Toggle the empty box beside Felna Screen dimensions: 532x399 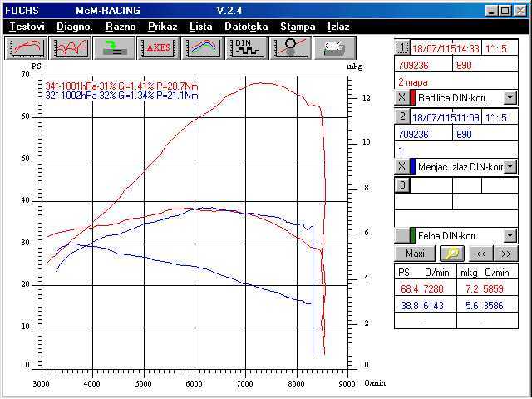401,235
